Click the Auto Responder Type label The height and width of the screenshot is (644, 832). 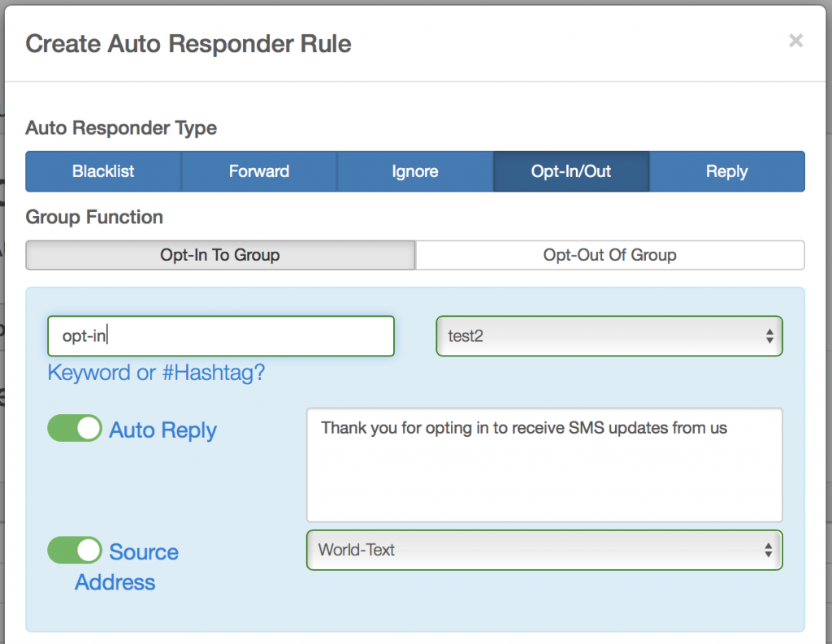(x=120, y=128)
